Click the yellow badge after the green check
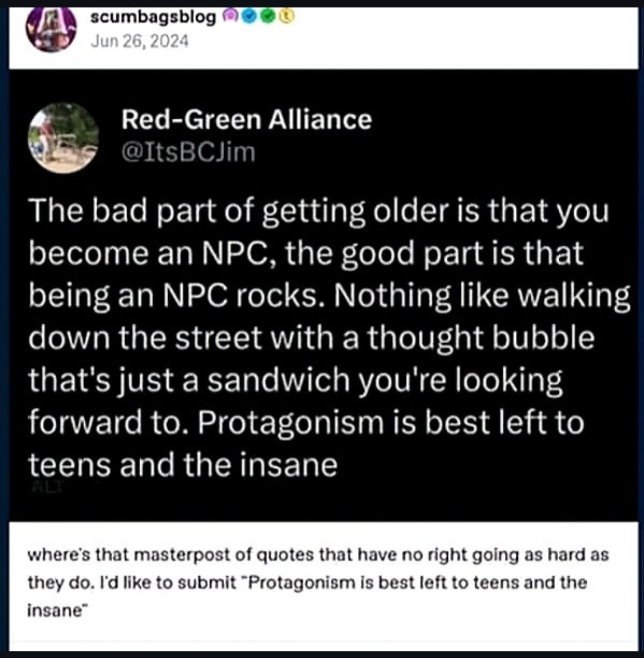This screenshot has height=658, width=644. click(286, 16)
